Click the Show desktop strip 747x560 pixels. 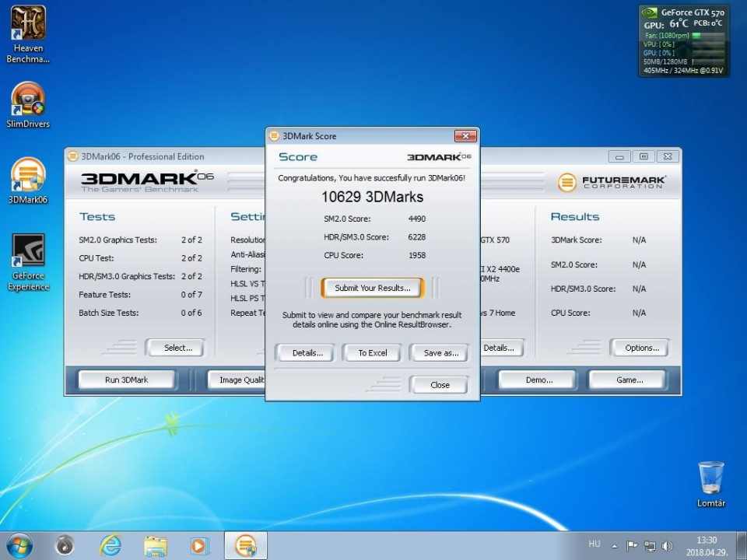742,546
